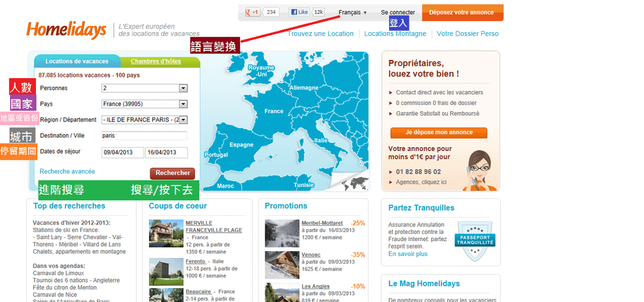
Task: Click Top des recherches heading
Action: pos(69,206)
